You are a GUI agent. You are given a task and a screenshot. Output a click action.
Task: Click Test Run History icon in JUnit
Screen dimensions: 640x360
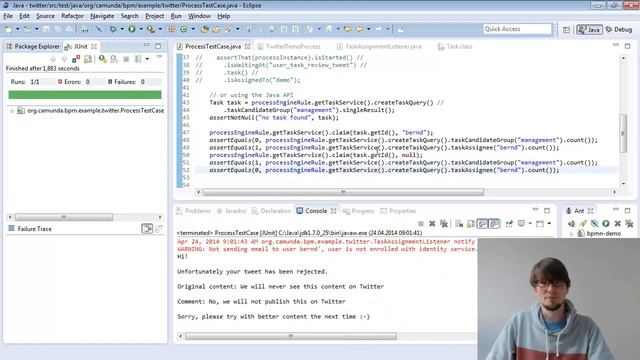tap(138, 59)
